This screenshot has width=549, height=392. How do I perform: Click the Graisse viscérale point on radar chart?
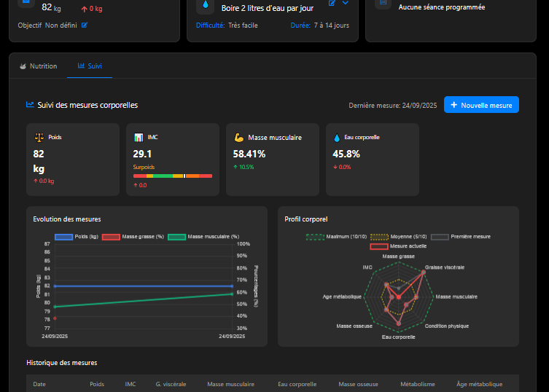click(424, 272)
